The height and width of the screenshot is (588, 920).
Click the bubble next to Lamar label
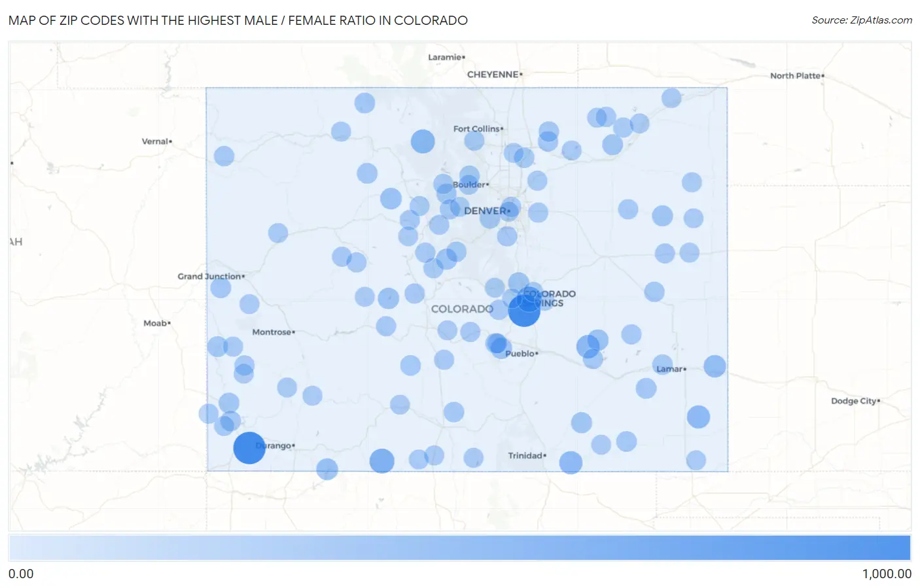click(x=663, y=365)
